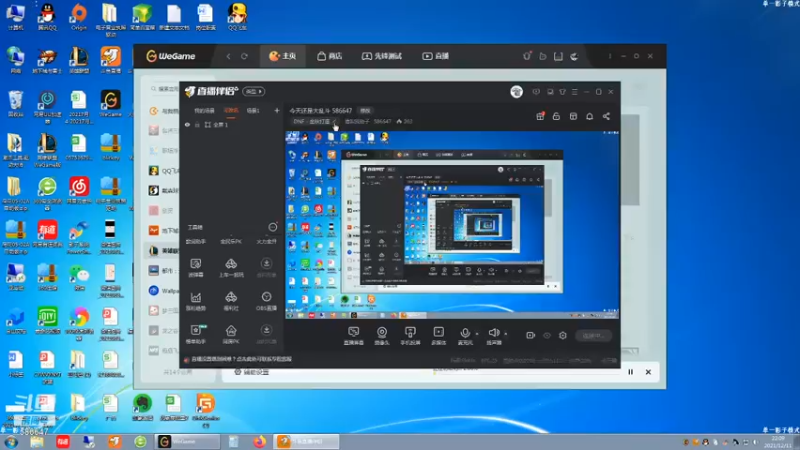
Task: Toggle the padlock icon beside the gift box
Action: pyautogui.click(x=556, y=116)
